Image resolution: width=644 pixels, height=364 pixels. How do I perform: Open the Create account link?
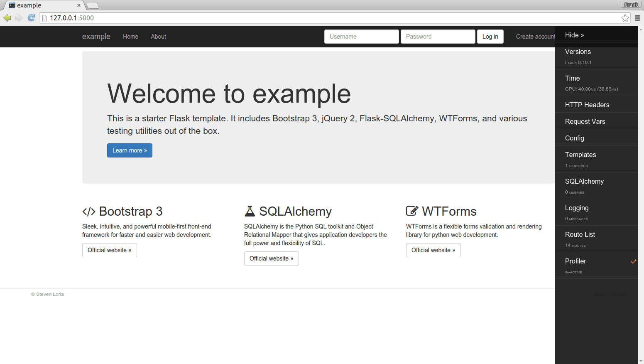click(x=535, y=37)
